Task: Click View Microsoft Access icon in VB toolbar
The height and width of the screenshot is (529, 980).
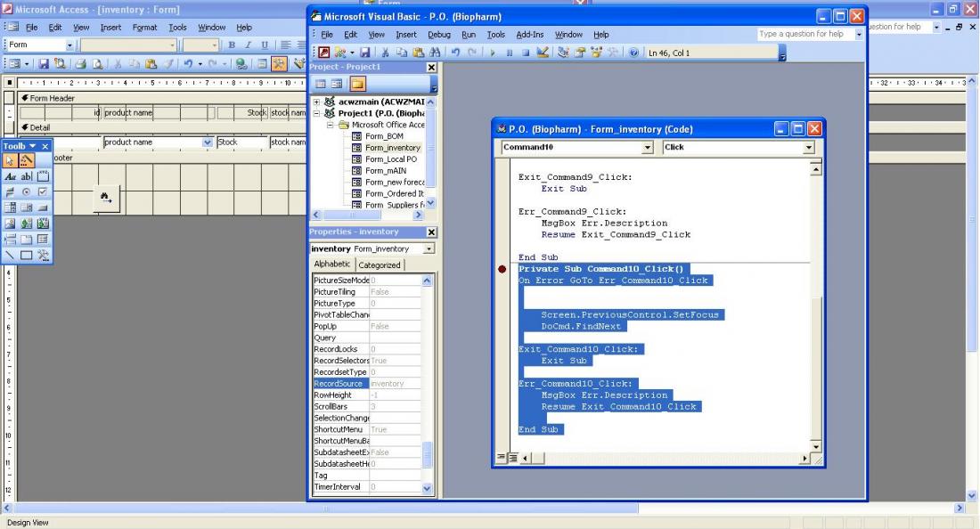Action: (323, 53)
